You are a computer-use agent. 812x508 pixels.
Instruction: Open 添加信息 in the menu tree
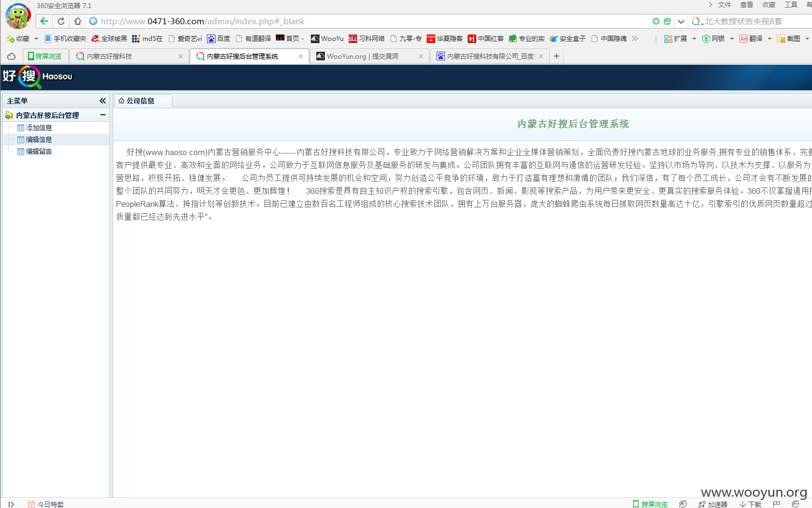tap(39, 128)
